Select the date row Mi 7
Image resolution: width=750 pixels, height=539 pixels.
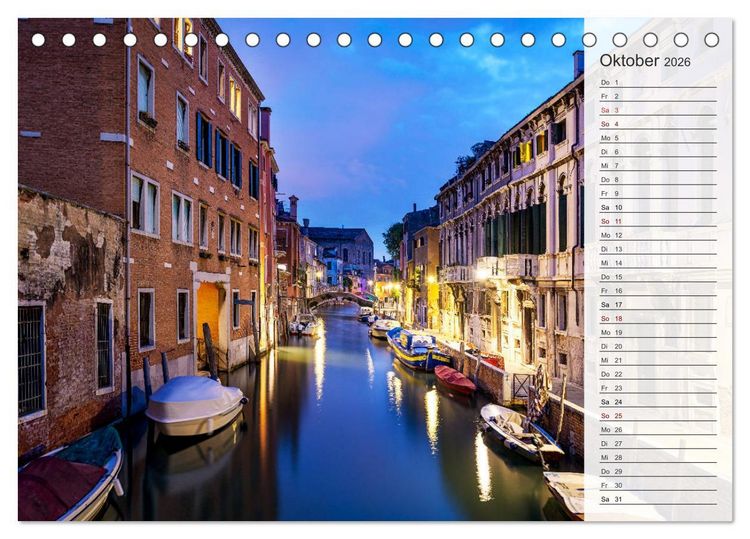tap(658, 165)
